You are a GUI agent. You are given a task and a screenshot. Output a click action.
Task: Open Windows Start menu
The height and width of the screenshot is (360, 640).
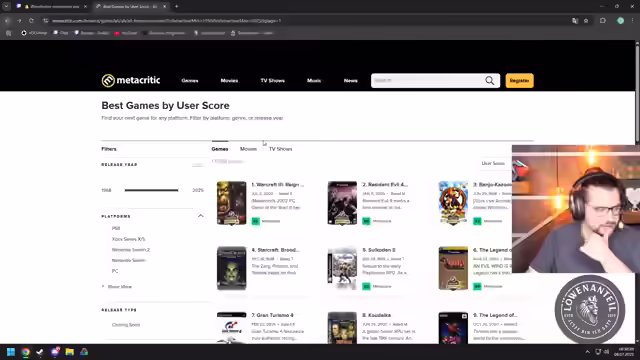click(x=11, y=352)
